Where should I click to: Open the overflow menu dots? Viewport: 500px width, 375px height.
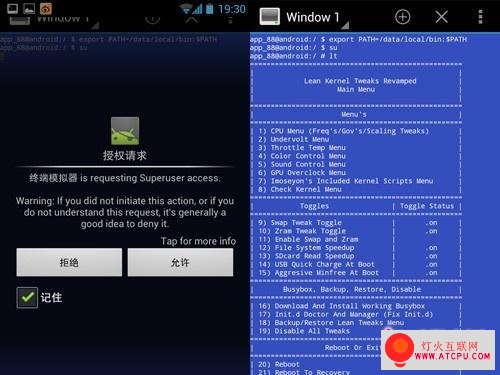point(480,17)
